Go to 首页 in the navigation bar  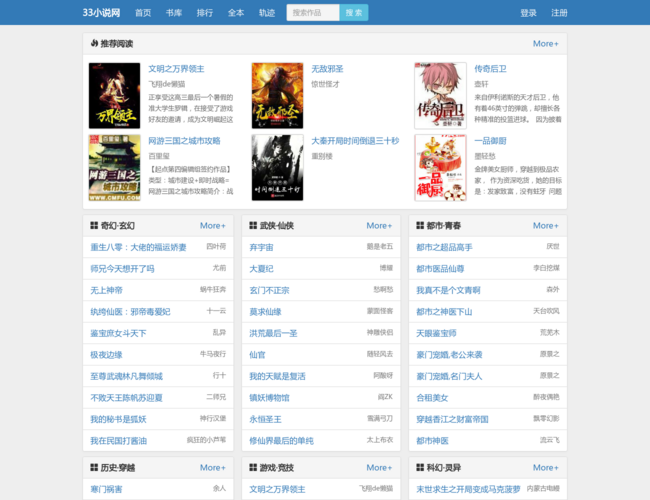(143, 13)
